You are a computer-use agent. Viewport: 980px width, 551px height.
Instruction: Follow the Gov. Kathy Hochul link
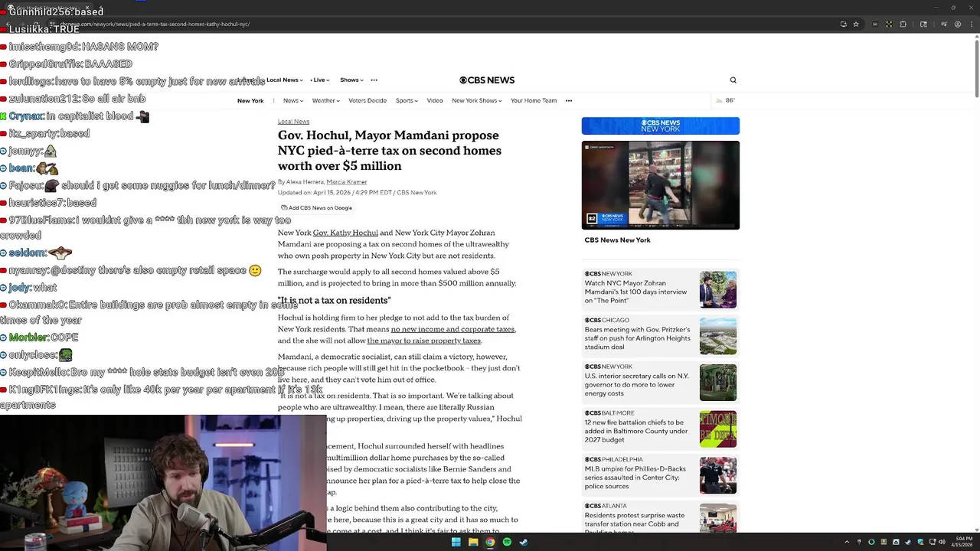click(345, 233)
